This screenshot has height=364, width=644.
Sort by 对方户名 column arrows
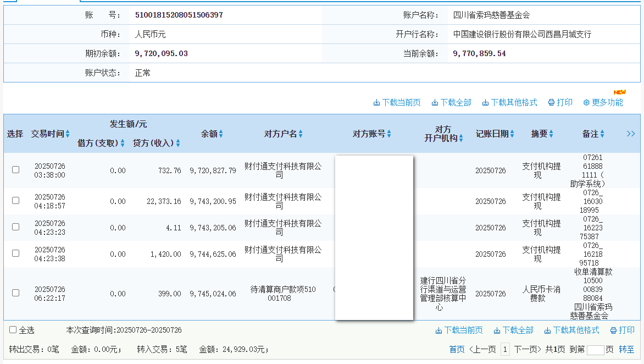coord(301,134)
